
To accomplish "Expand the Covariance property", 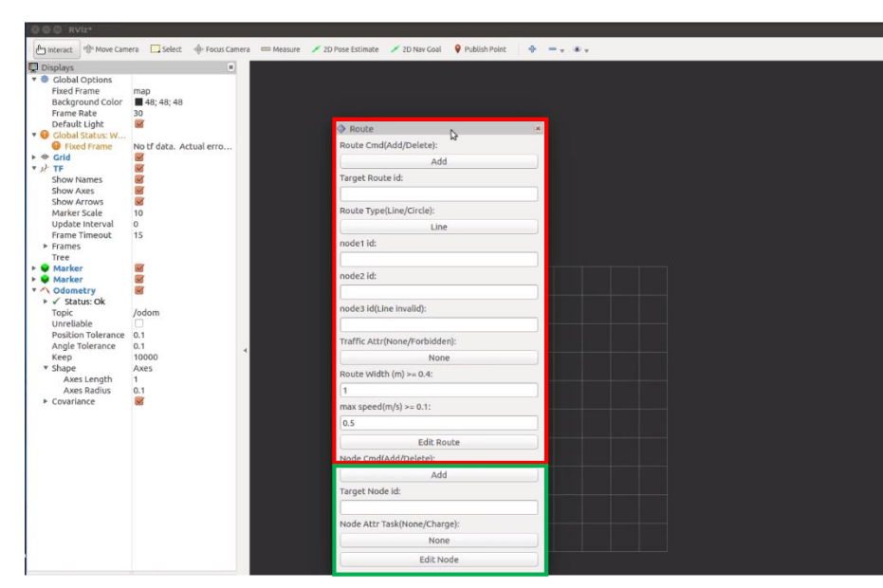I will [46, 402].
